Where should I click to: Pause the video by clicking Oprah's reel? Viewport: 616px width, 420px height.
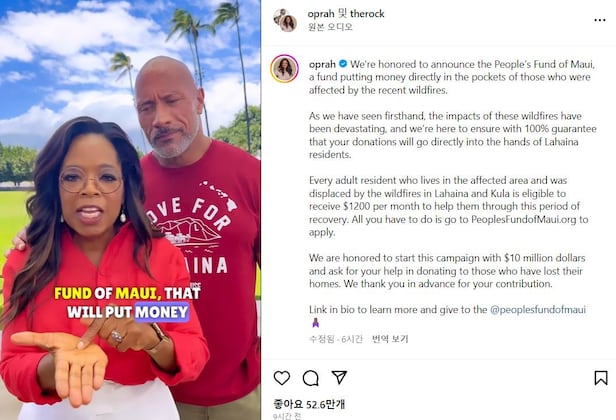pos(130,210)
